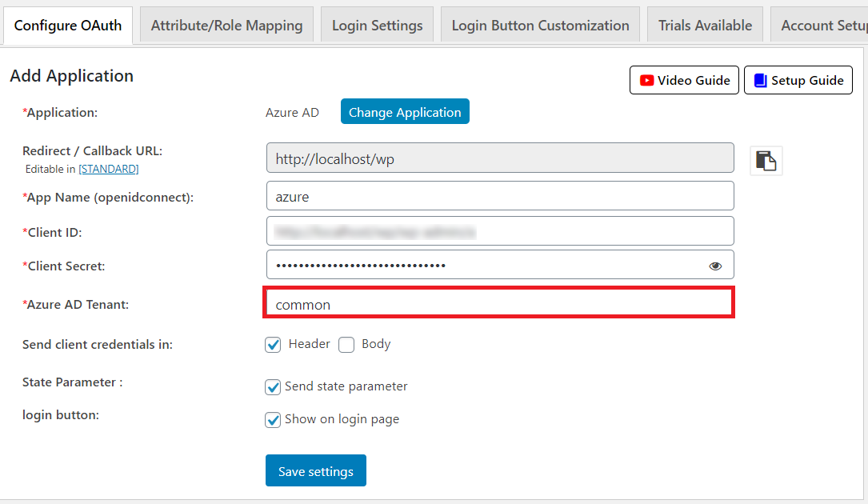868x504 pixels.
Task: Follow the STANDARD link under Redirect URL
Action: pos(108,169)
